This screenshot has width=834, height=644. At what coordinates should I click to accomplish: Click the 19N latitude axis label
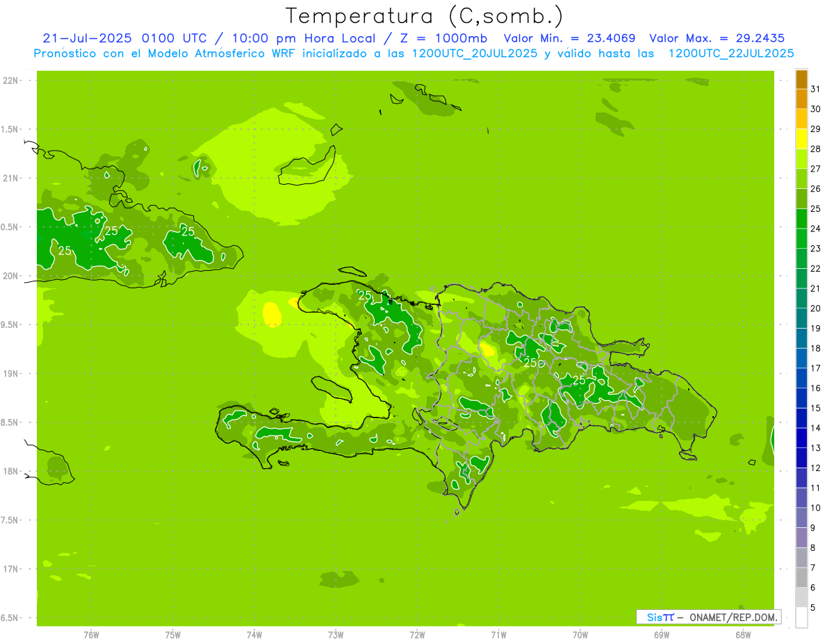tap(11, 373)
